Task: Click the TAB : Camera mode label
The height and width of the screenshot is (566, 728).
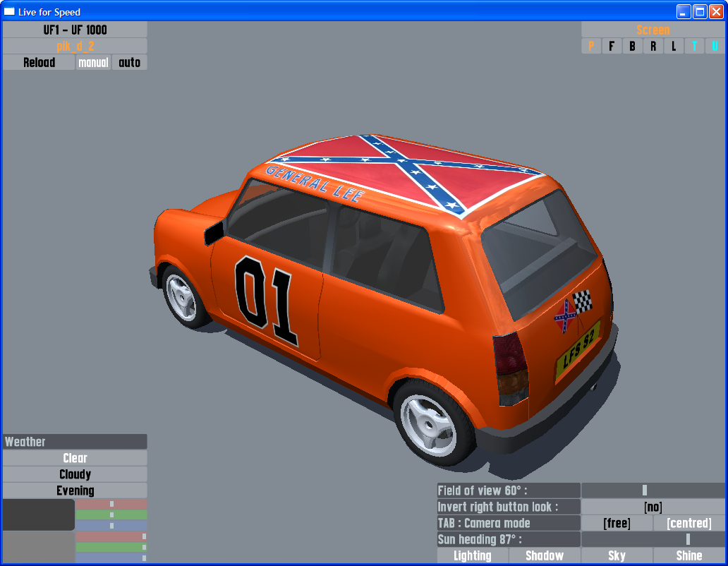Action: coord(509,523)
